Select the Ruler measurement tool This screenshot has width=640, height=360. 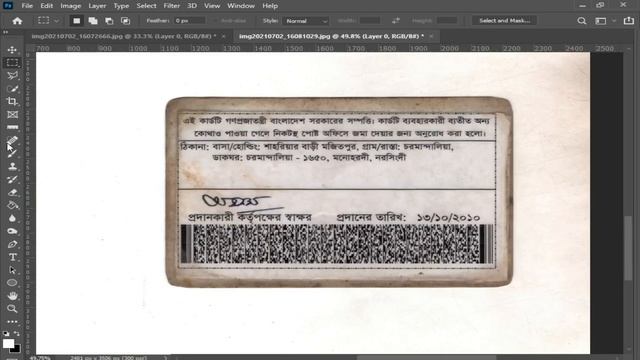tap(12, 127)
